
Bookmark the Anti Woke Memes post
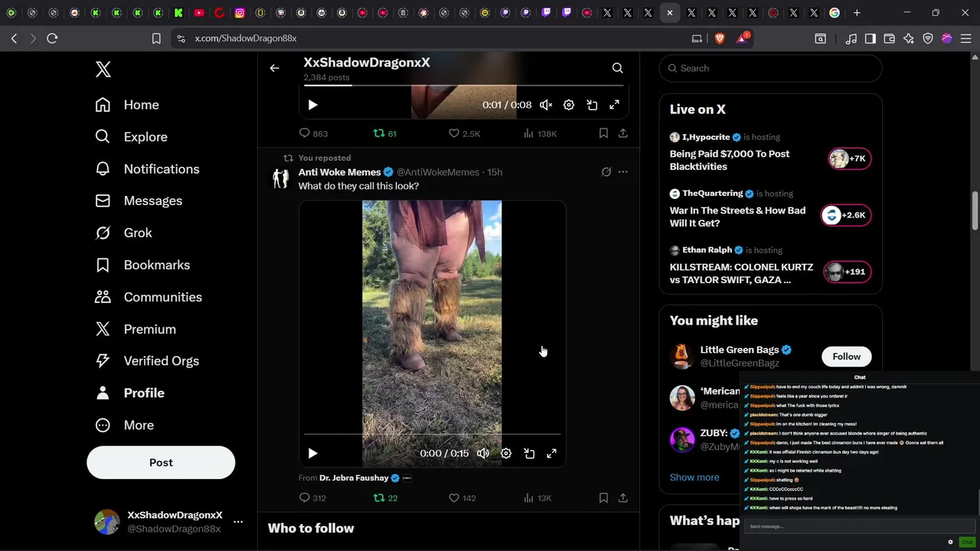(603, 497)
